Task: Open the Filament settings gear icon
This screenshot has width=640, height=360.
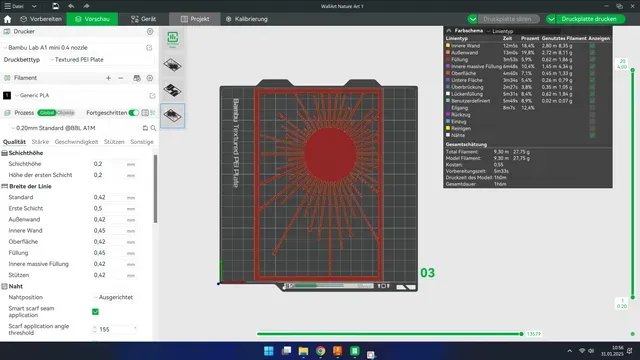Action: (150, 78)
